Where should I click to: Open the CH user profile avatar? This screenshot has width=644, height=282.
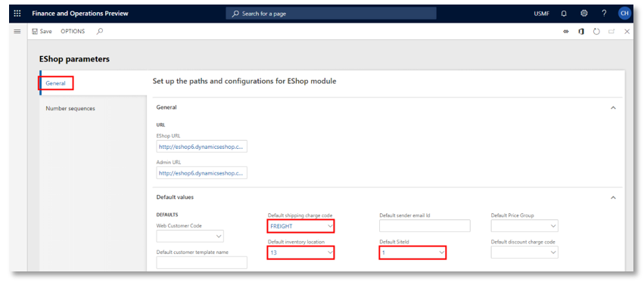(624, 14)
